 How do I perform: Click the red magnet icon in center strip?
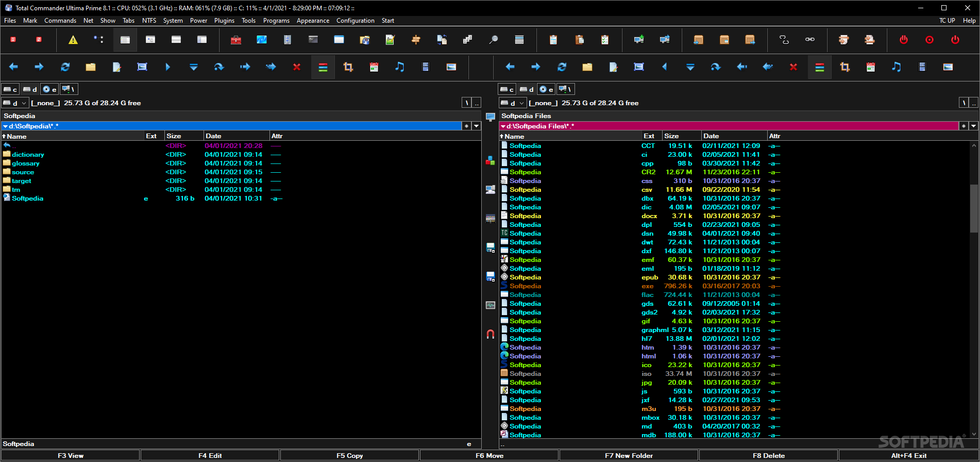click(x=491, y=334)
